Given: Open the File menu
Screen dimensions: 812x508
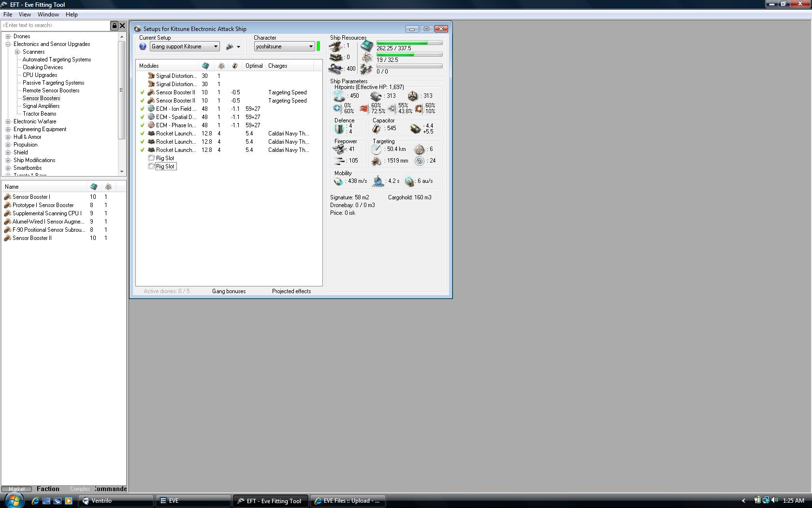Looking at the screenshot, I should click(8, 15).
